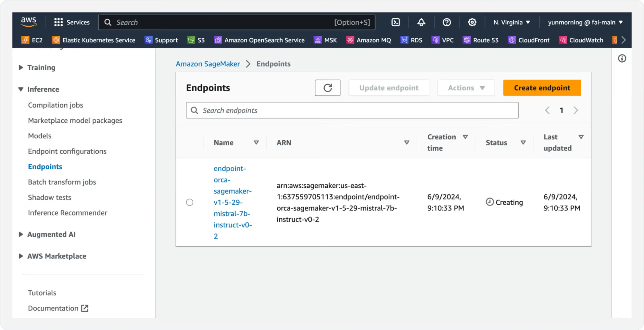Open Elastic Kubernetes Service shortcut
644x330 pixels.
click(x=94, y=40)
